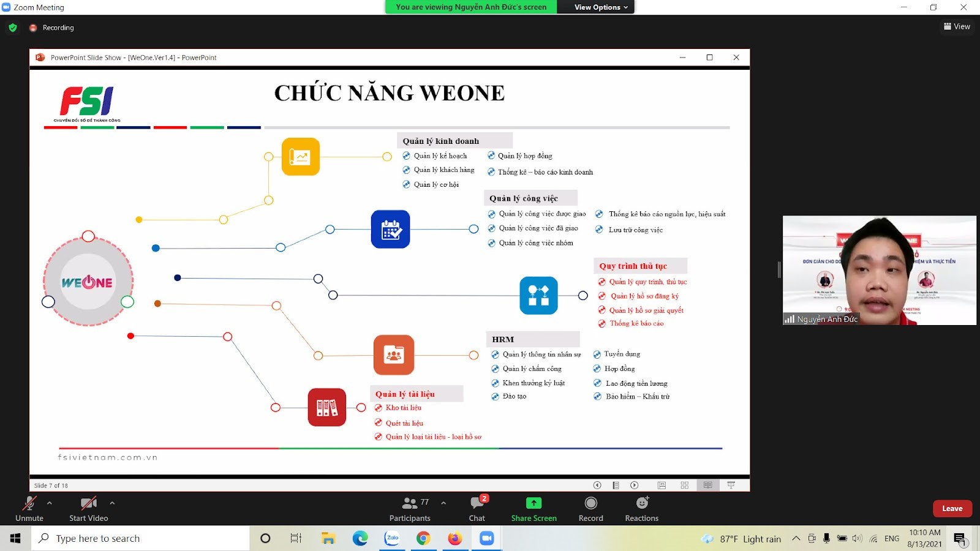Click the microphone-in-use tray icon
Viewport: 980px width, 551px height.
[826, 538]
